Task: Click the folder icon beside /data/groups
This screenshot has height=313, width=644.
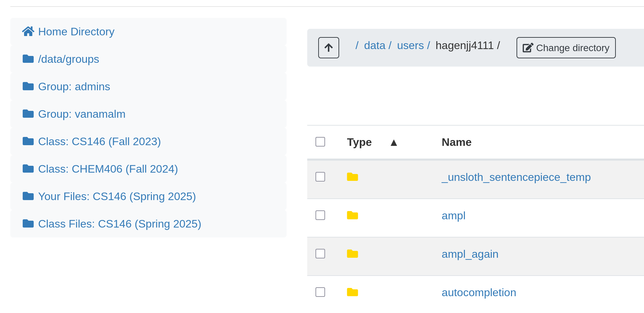Action: click(28, 59)
